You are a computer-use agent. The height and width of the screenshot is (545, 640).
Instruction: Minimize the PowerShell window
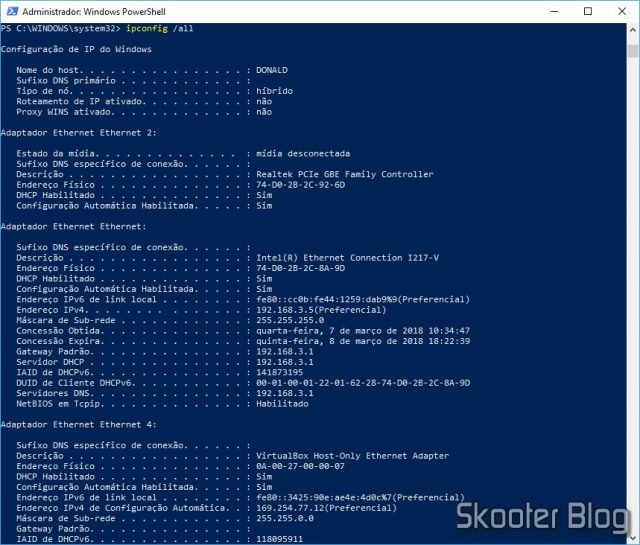[554, 11]
